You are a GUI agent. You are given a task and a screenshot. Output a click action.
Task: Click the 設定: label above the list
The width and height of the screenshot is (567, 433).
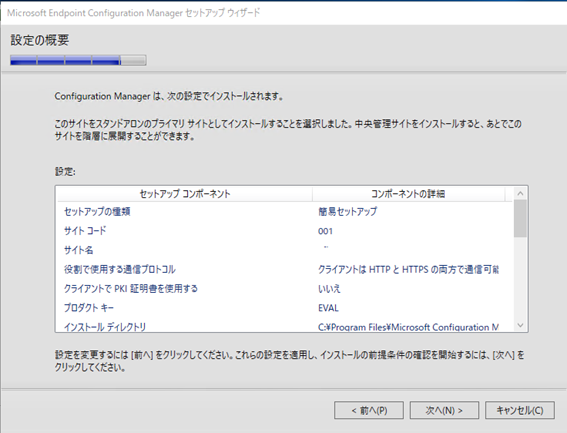click(65, 171)
